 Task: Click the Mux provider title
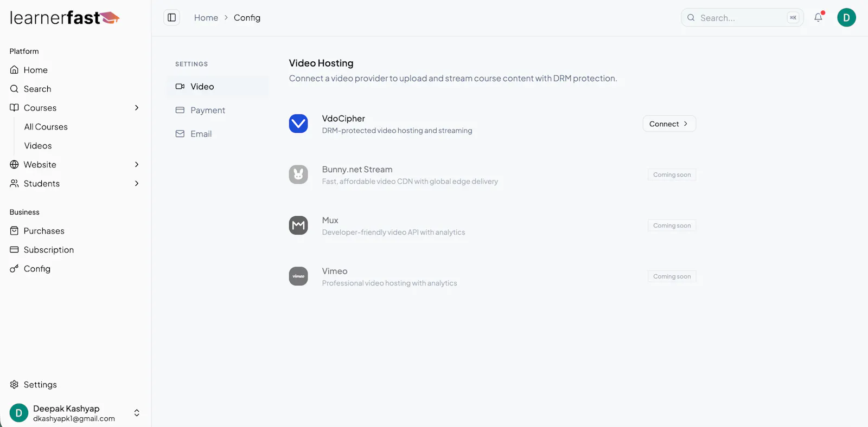point(330,221)
